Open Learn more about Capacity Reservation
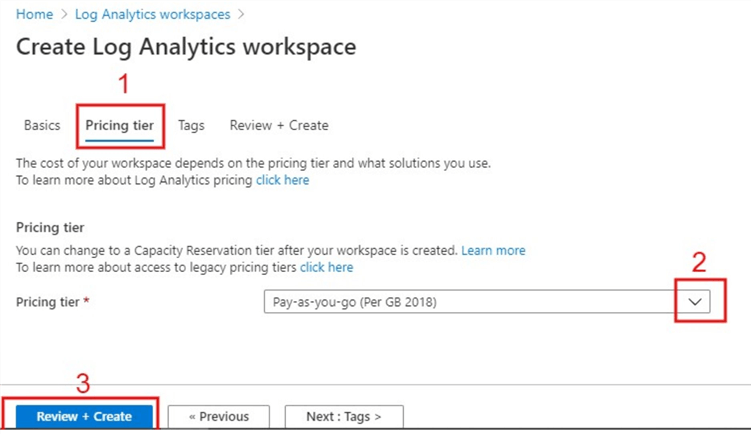 [x=493, y=251]
